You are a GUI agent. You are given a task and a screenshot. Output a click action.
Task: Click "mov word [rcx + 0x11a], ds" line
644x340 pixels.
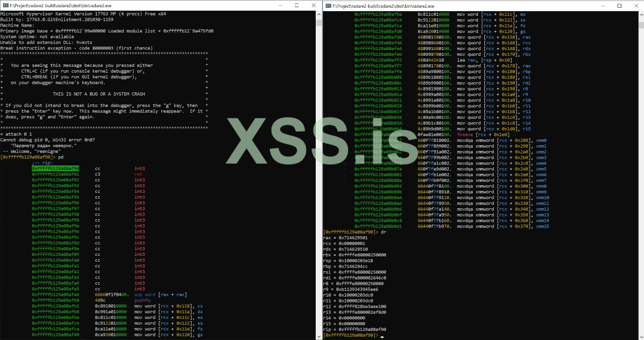(x=168, y=312)
